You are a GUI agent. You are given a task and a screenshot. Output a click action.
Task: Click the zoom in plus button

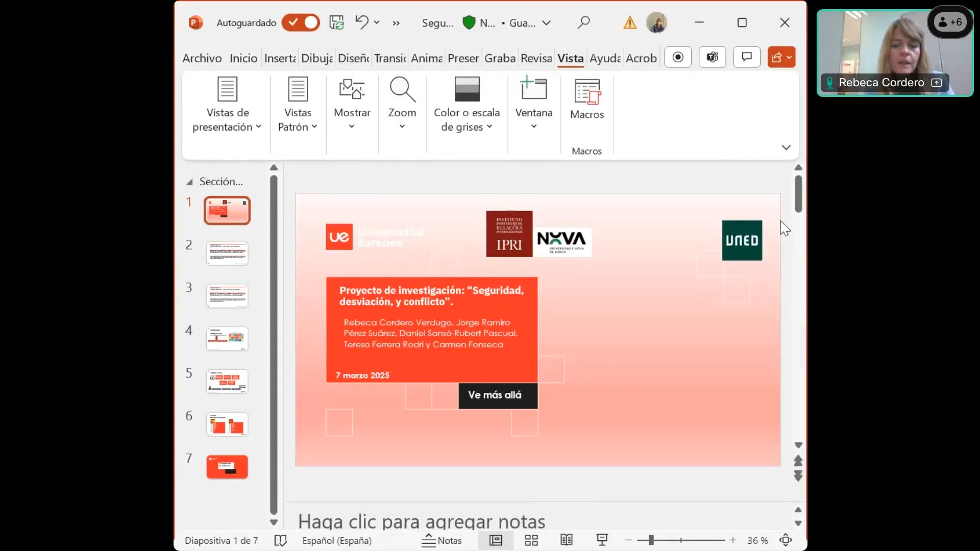pyautogui.click(x=733, y=540)
